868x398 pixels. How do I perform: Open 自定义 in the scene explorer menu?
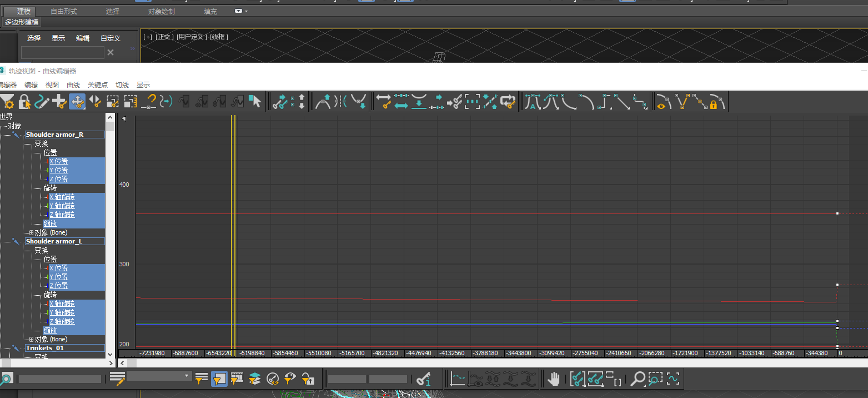pyautogui.click(x=111, y=38)
